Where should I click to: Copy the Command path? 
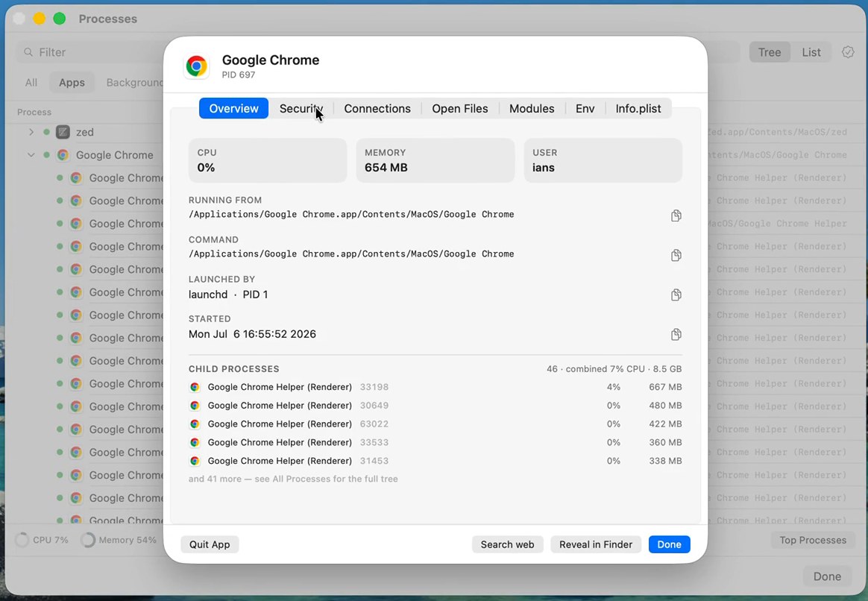676,255
